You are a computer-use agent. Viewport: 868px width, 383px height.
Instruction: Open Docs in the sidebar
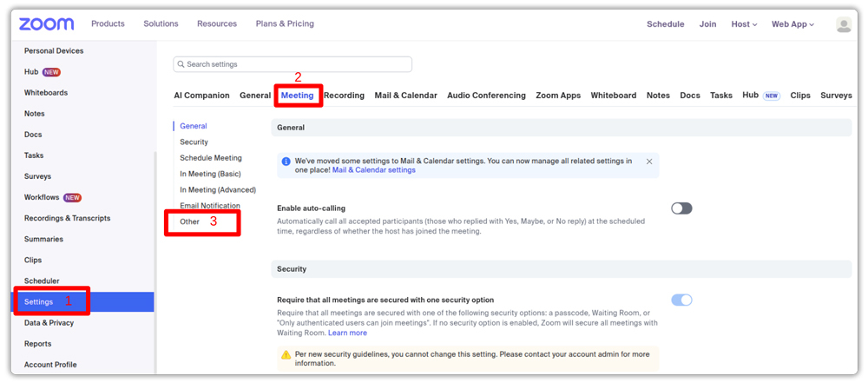[33, 135]
